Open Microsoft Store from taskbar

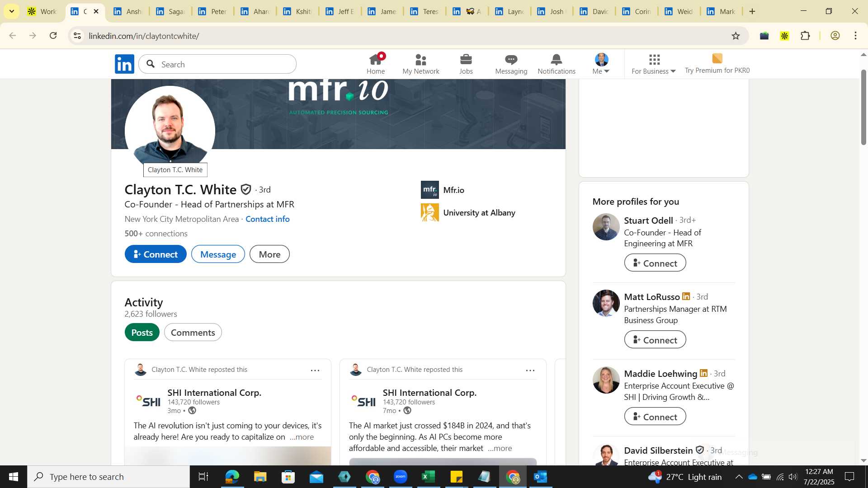pyautogui.click(x=288, y=477)
